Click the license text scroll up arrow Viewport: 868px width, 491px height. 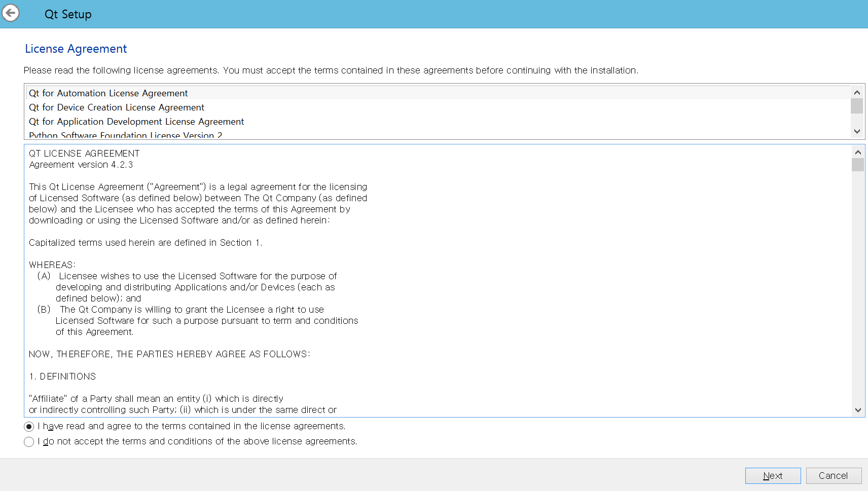point(858,152)
